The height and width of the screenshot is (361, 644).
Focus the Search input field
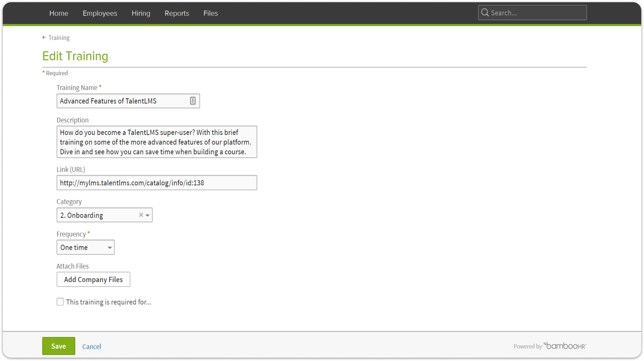[536, 13]
